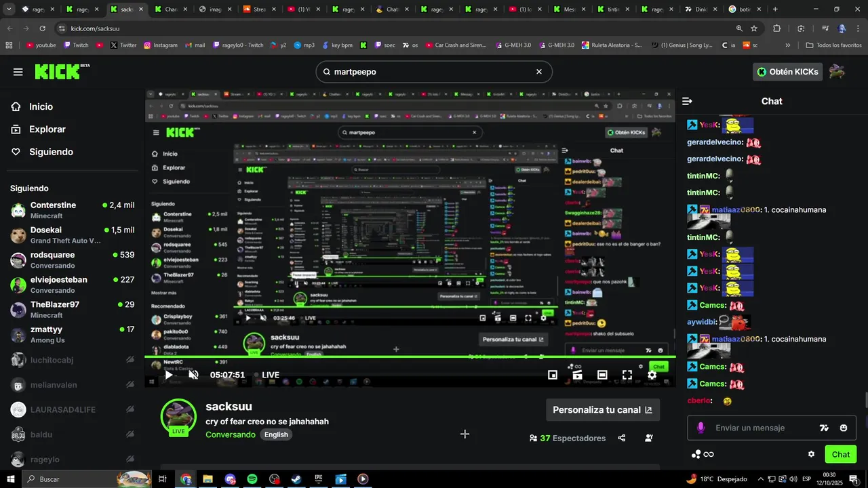868x488 pixels.
Task: Open a new browser tab
Action: (x=775, y=9)
